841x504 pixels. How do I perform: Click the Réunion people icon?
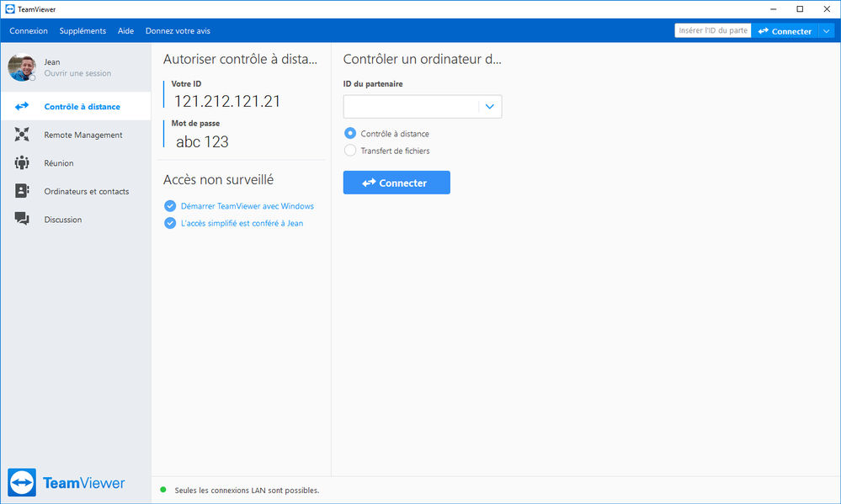(22, 162)
